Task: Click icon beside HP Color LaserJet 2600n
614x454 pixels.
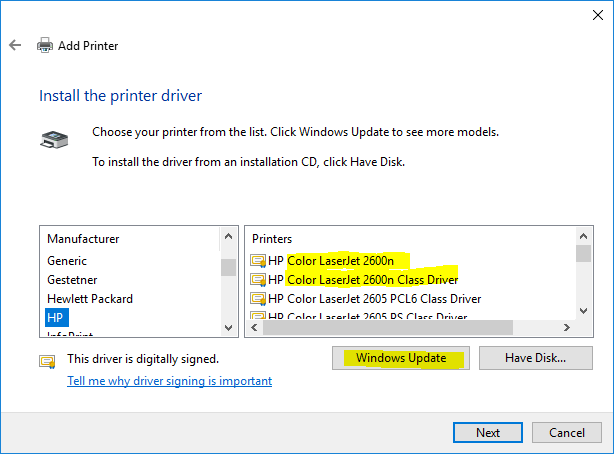Action: point(258,261)
